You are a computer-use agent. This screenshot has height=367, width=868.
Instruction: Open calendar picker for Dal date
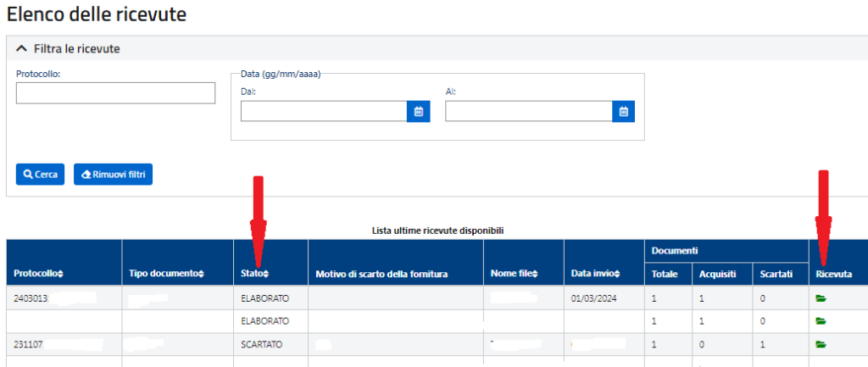click(x=419, y=111)
